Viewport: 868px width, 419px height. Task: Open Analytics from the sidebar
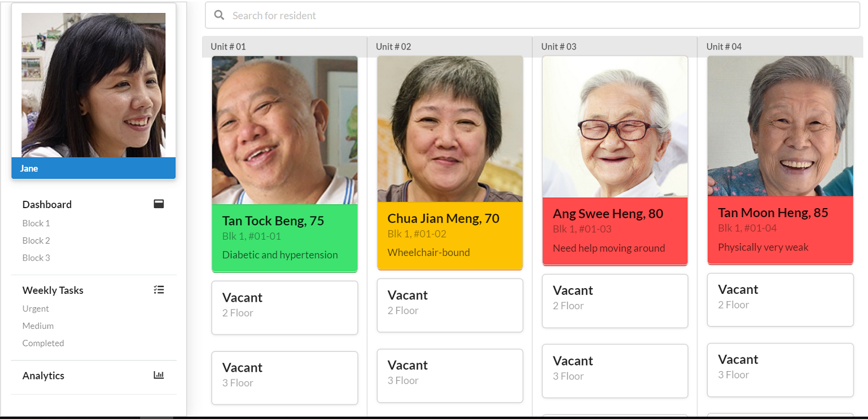tap(43, 375)
